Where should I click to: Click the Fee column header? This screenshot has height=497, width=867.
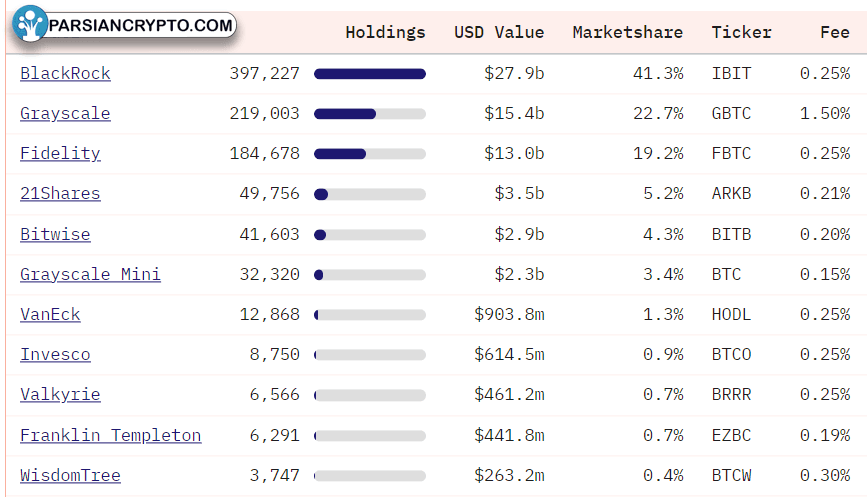point(834,33)
